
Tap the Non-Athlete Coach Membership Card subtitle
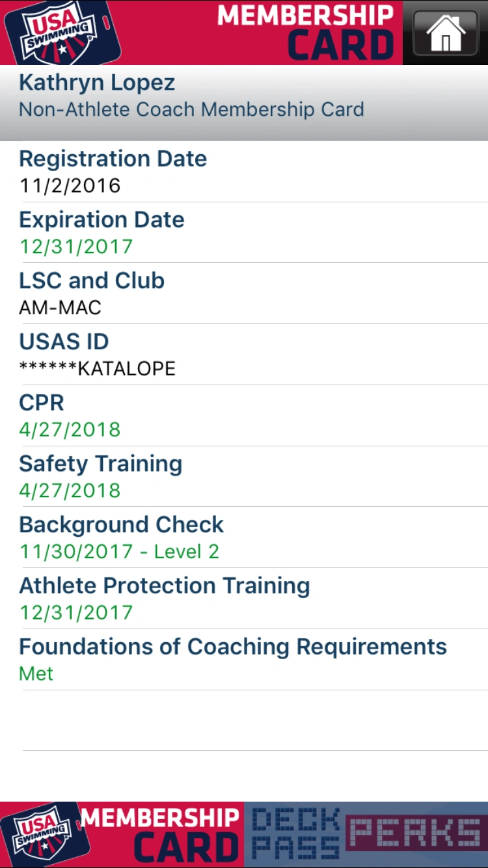191,109
